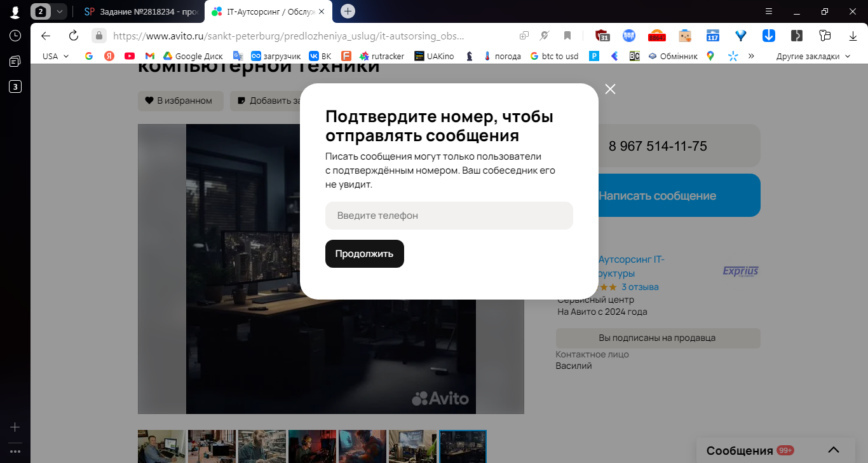Open the YouTube bookmark
Viewport: 868px width, 463px height.
pos(130,56)
